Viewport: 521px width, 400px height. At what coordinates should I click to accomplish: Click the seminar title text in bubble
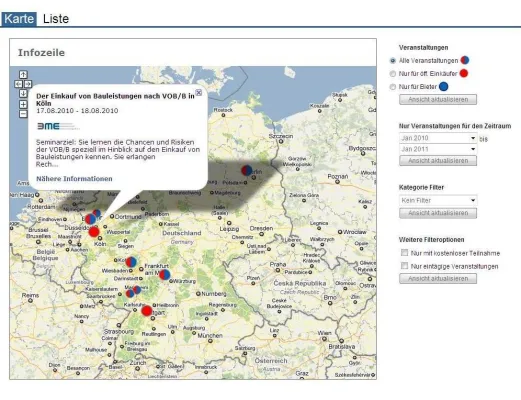pos(115,99)
